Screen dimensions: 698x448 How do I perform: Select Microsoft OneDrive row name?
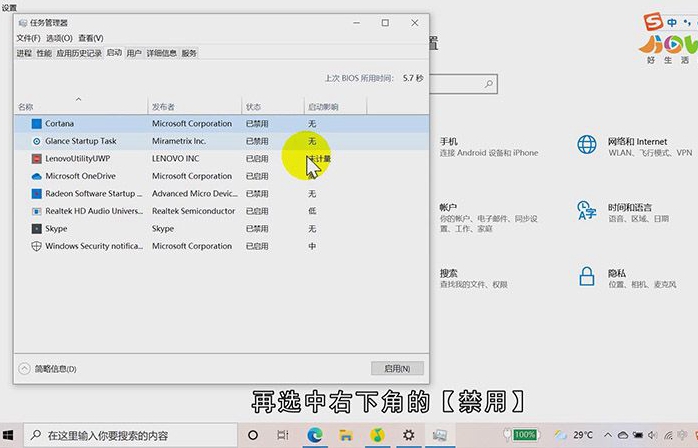click(80, 176)
